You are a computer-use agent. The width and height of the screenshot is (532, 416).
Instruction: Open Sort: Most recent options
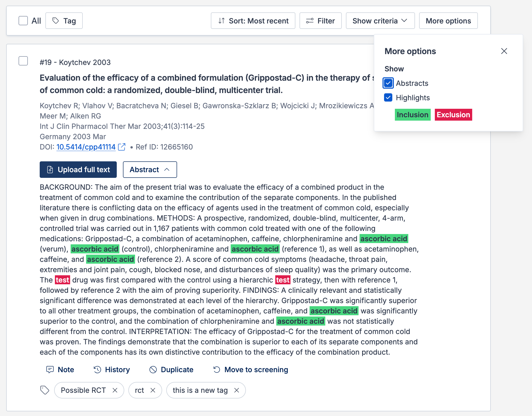253,21
